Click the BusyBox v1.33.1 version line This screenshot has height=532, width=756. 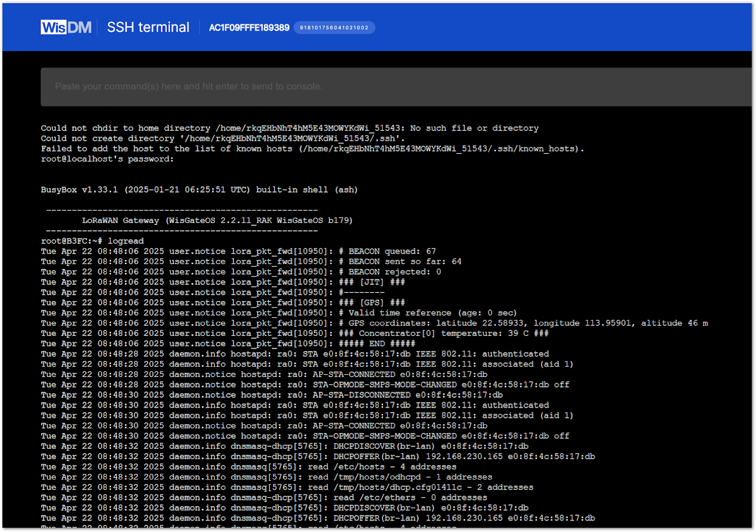199,190
